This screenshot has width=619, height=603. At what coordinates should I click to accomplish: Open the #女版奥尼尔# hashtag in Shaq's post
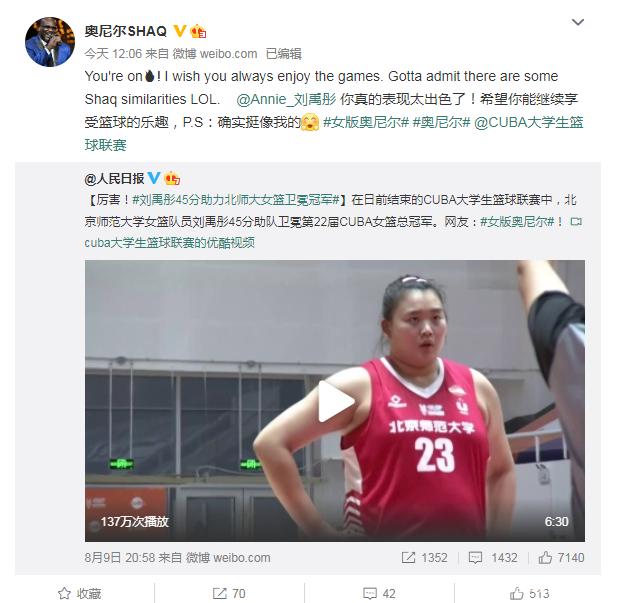point(366,122)
